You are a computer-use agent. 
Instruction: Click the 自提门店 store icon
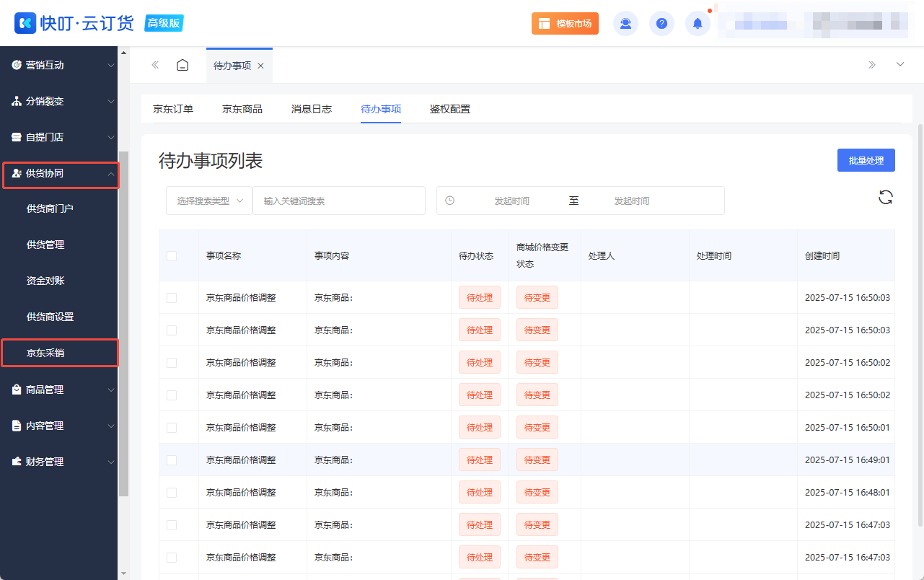tap(17, 137)
